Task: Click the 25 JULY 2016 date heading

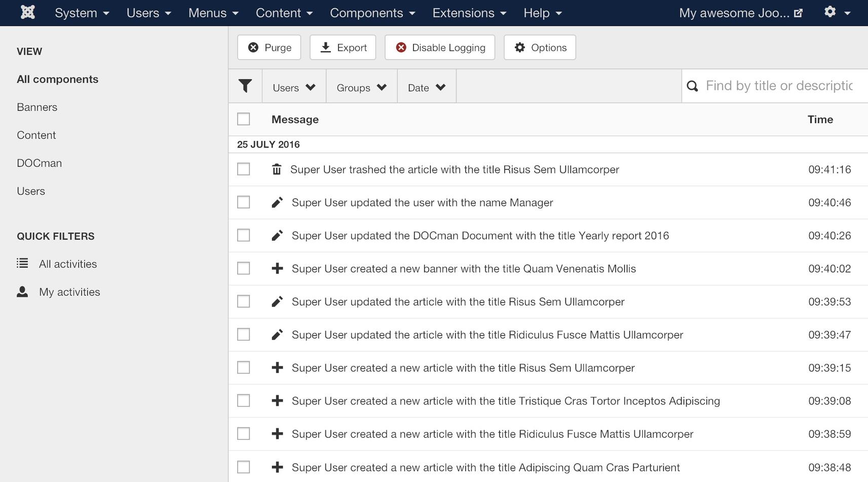Action: tap(268, 144)
